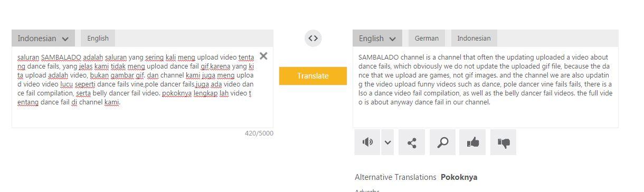Image resolution: width=644 pixels, height=192 pixels.
Task: Select English as the source language tab
Action: [x=98, y=38]
